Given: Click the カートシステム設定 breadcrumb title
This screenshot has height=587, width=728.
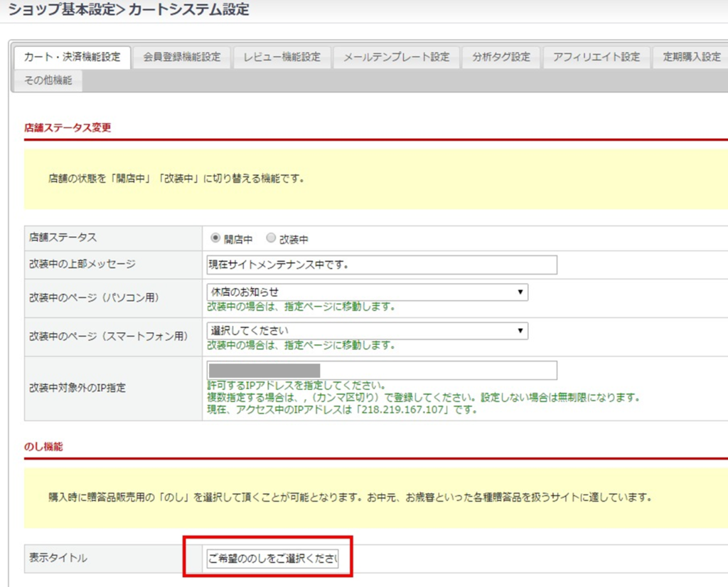Looking at the screenshot, I should click(188, 10).
